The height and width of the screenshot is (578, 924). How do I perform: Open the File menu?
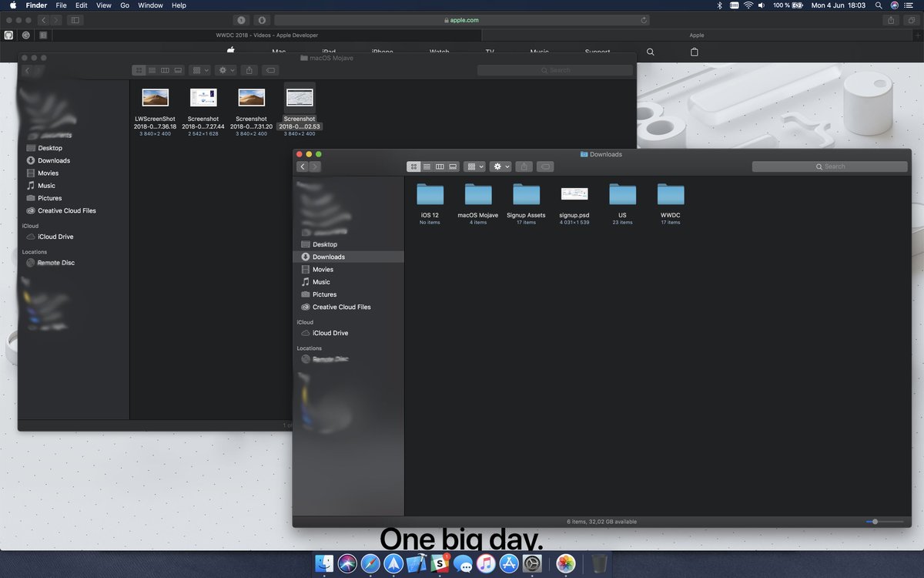click(x=61, y=5)
